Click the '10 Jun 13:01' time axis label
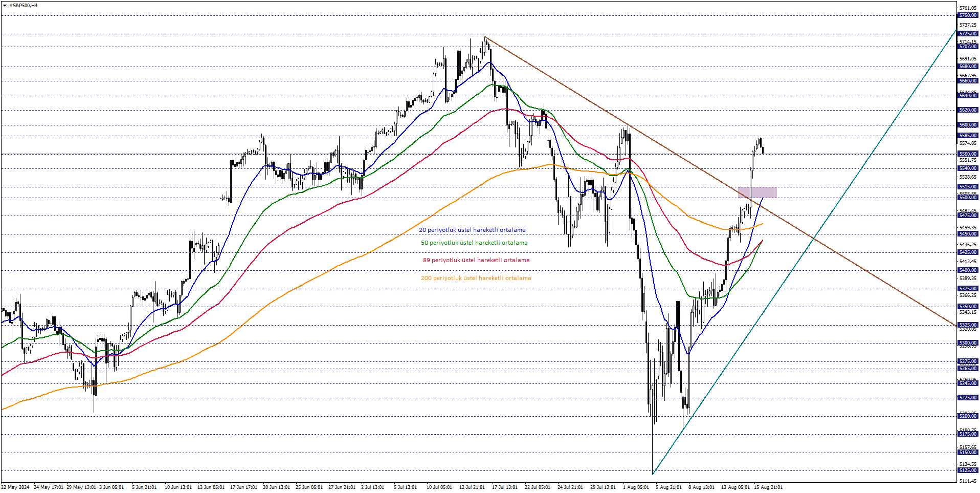 178,487
